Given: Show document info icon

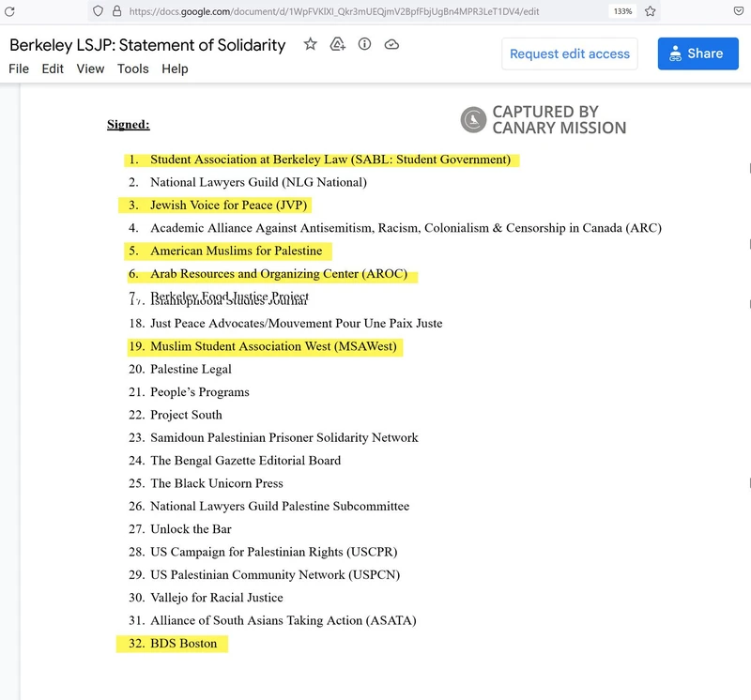Looking at the screenshot, I should (x=364, y=44).
